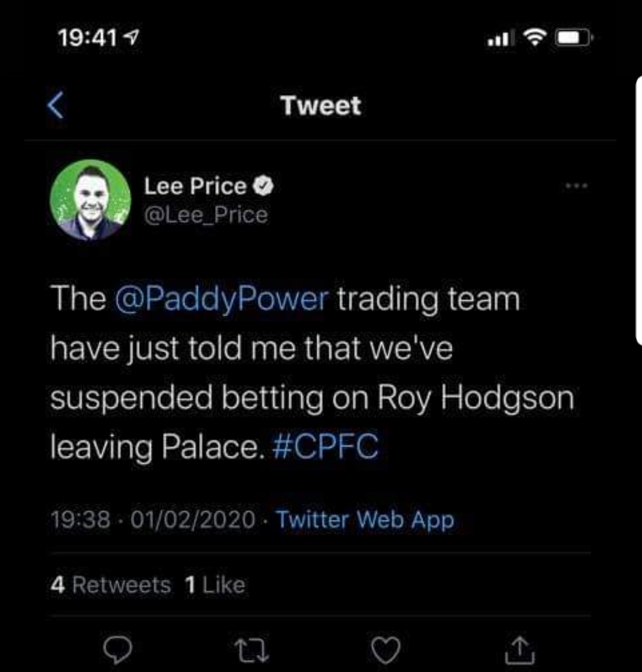The height and width of the screenshot is (672, 642).
Task: Click the Lee Price display name
Action: coord(195,187)
